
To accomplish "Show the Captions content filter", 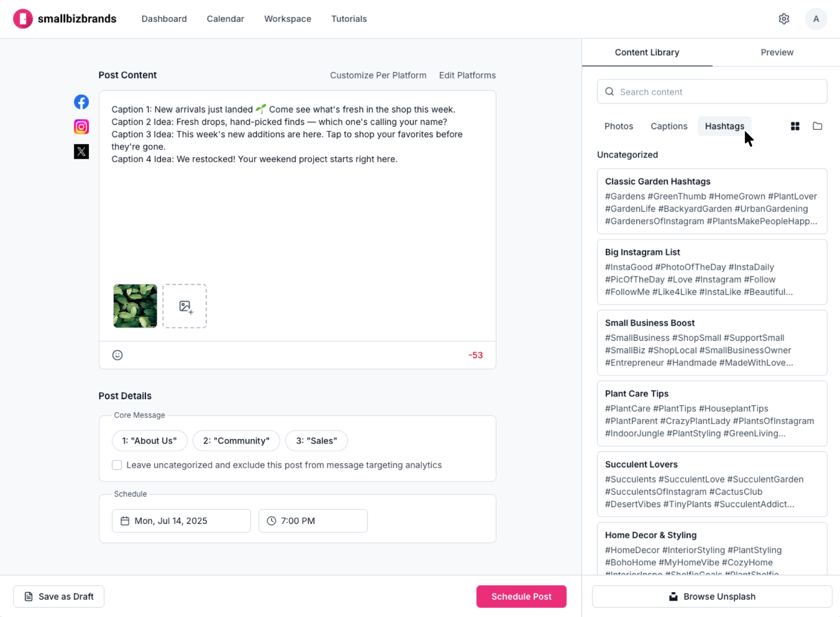I will pos(669,126).
